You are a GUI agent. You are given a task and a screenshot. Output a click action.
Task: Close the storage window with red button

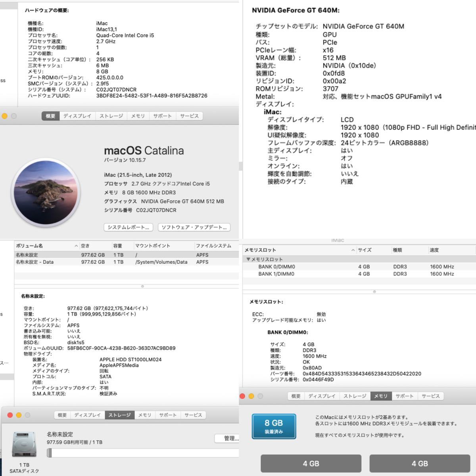coord(10,415)
